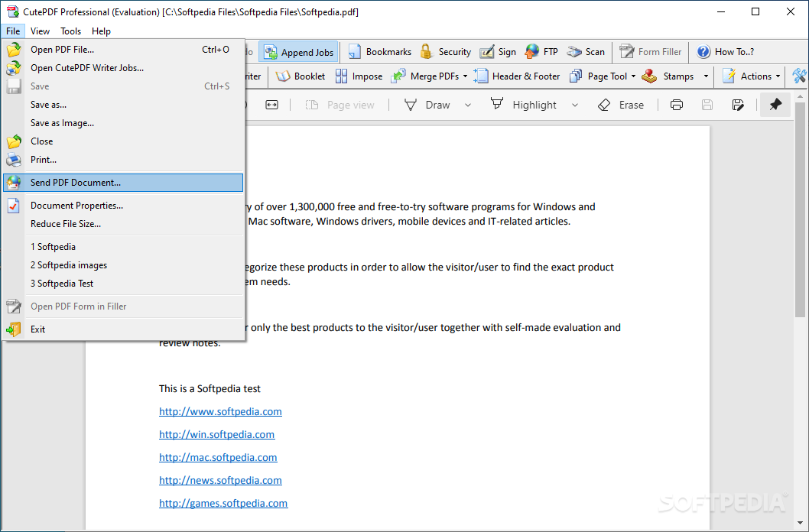Image resolution: width=809 pixels, height=532 pixels.
Task: Open the Security tool
Action: (x=427, y=52)
